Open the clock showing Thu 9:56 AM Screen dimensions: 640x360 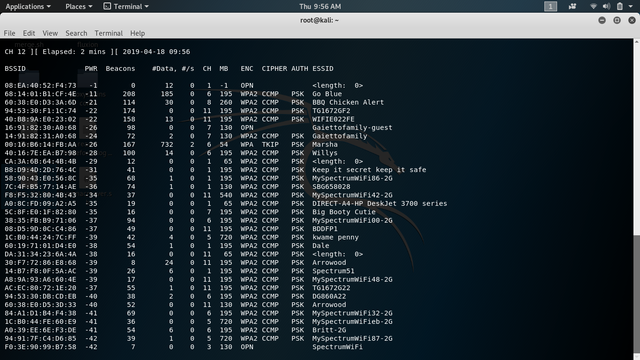coord(320,7)
